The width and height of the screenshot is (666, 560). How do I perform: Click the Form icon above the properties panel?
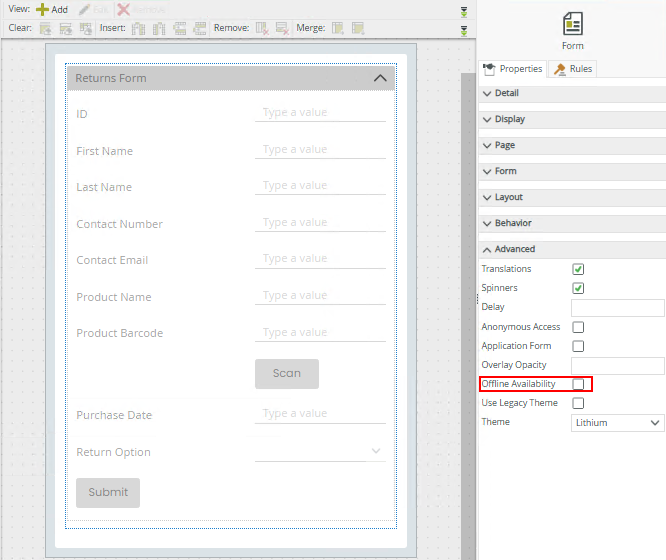click(x=572, y=24)
